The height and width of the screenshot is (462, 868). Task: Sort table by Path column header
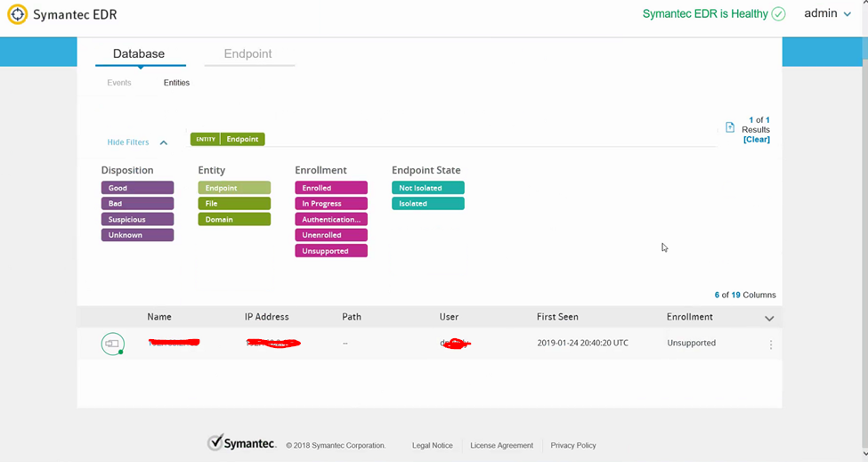pos(352,317)
